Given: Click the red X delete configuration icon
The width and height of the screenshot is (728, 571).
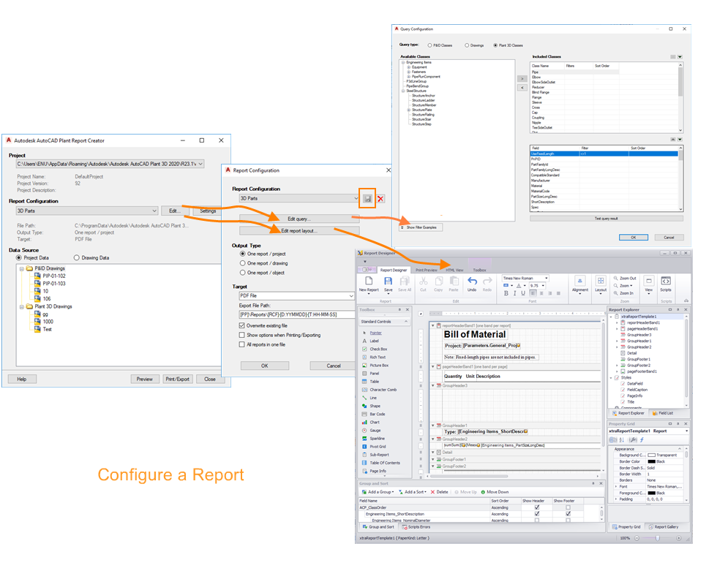Looking at the screenshot, I should [380, 199].
